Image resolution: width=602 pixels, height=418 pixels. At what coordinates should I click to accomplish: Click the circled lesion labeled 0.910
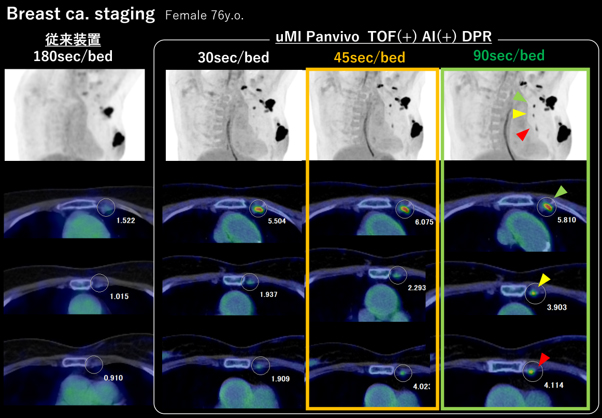[x=94, y=364]
